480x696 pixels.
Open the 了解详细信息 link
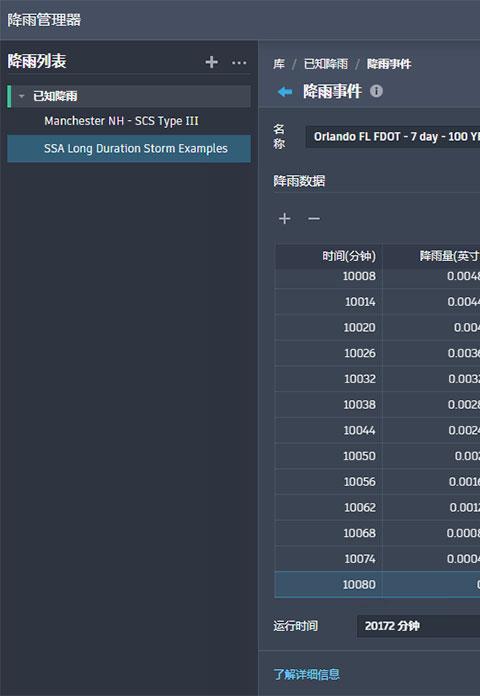pos(306,674)
